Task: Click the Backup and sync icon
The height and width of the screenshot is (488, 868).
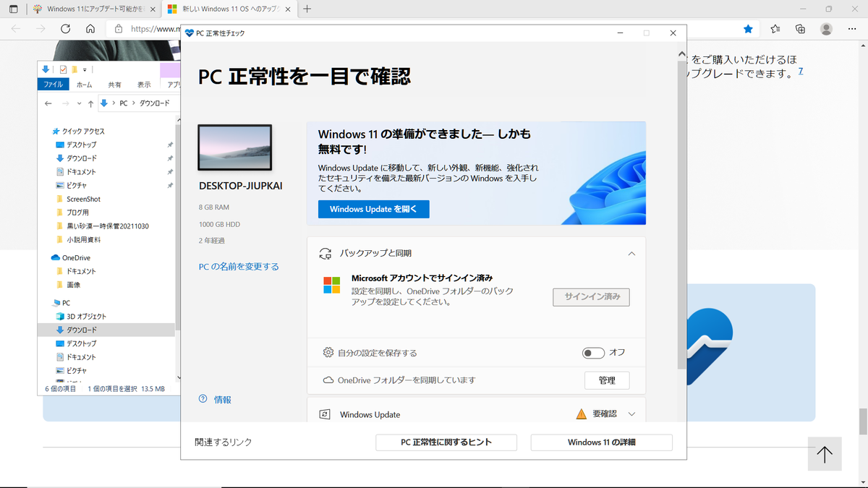Action: pyautogui.click(x=326, y=254)
